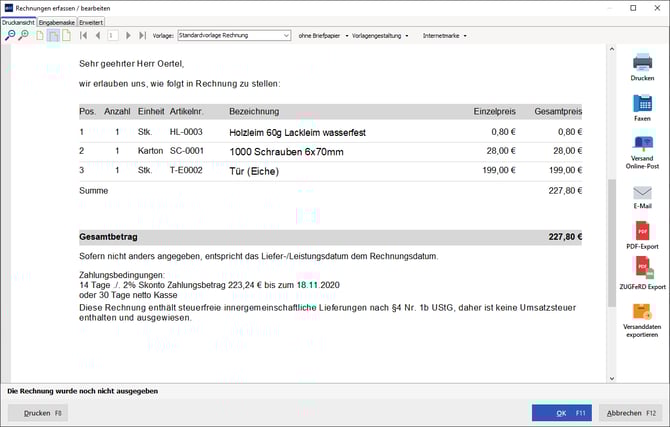Click the 'Bezeichnung' column header
This screenshot has height=427, width=670.
[x=254, y=112]
